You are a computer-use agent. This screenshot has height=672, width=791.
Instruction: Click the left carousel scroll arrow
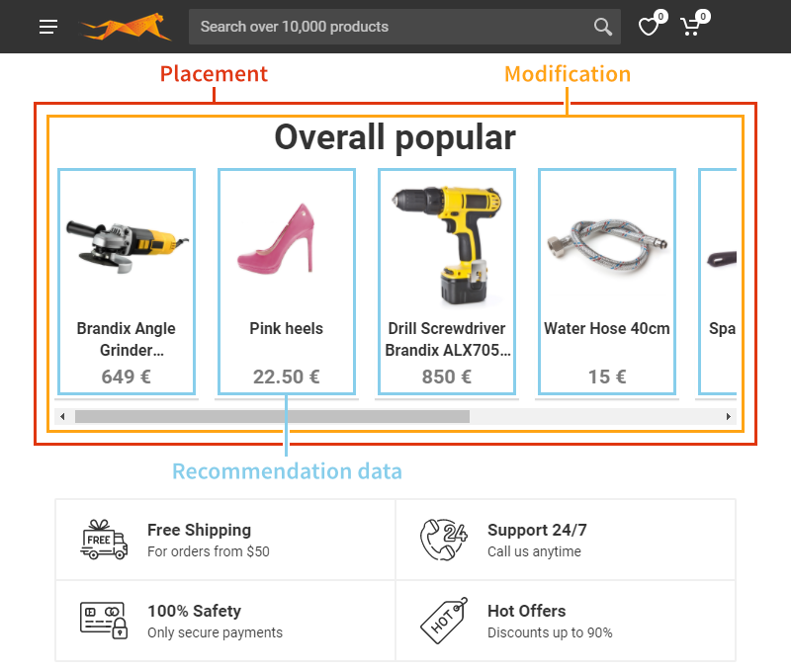pos(64,416)
